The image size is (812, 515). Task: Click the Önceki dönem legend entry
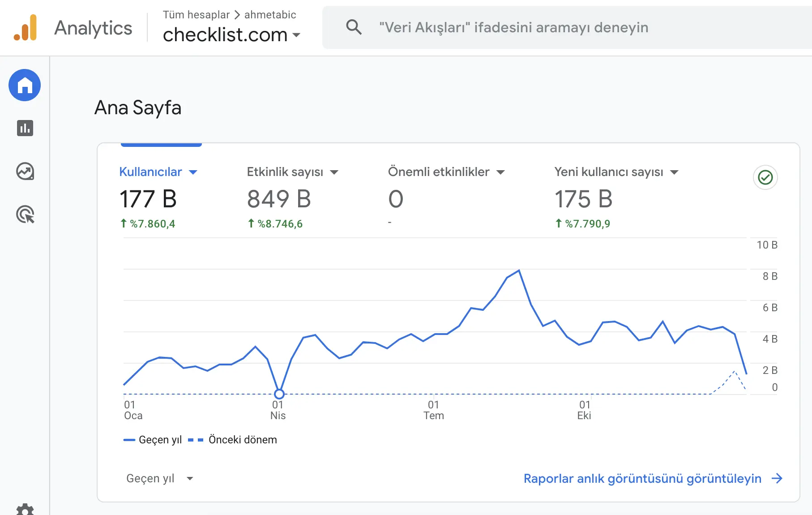(x=232, y=440)
